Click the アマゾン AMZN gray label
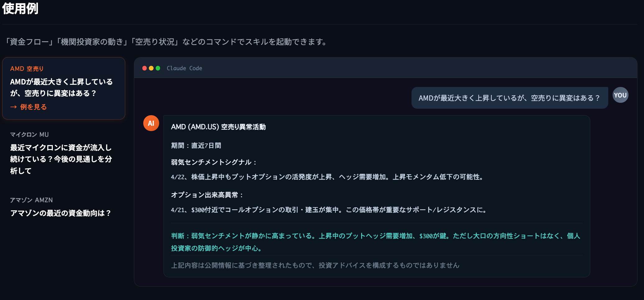The height and width of the screenshot is (300, 644). (x=31, y=200)
